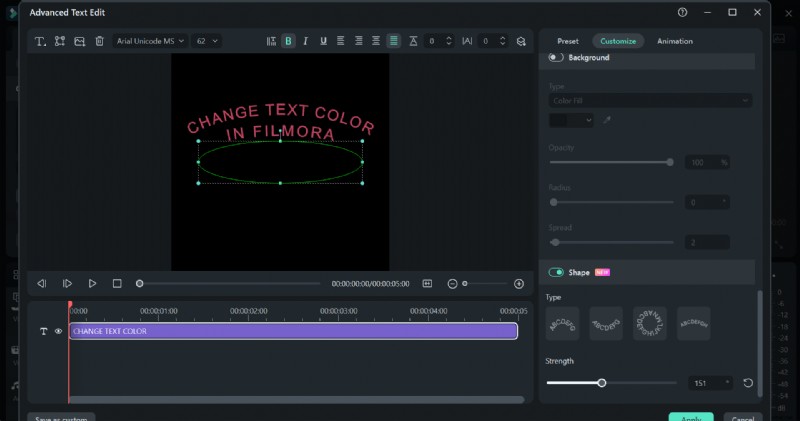Disable the Shape toggle
Image resolution: width=800 pixels, height=421 pixels.
pyautogui.click(x=556, y=272)
